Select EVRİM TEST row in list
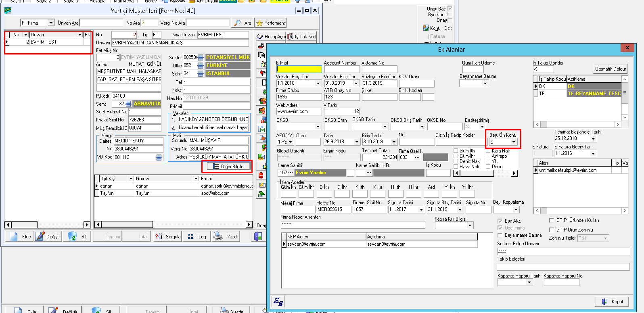The image size is (644, 313). (48, 42)
